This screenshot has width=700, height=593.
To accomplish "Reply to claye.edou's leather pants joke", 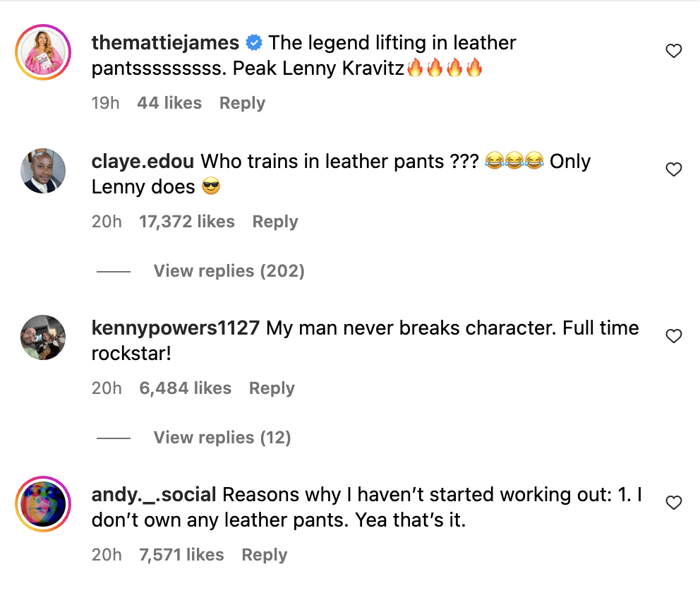I will [274, 221].
